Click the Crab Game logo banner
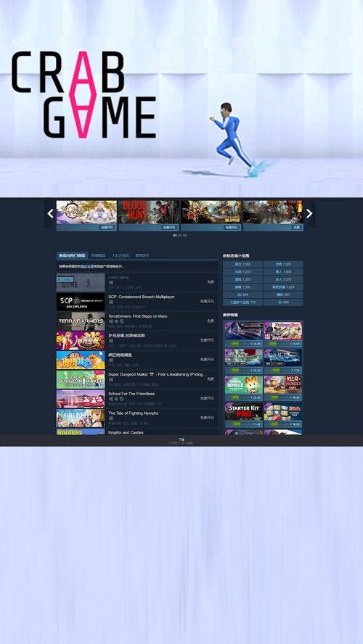Screen dimensions: 363x644 (83, 94)
